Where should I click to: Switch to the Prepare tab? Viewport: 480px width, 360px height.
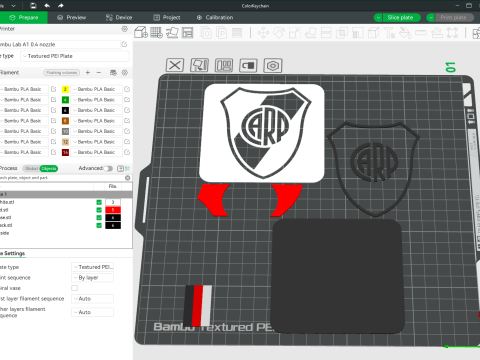point(24,17)
